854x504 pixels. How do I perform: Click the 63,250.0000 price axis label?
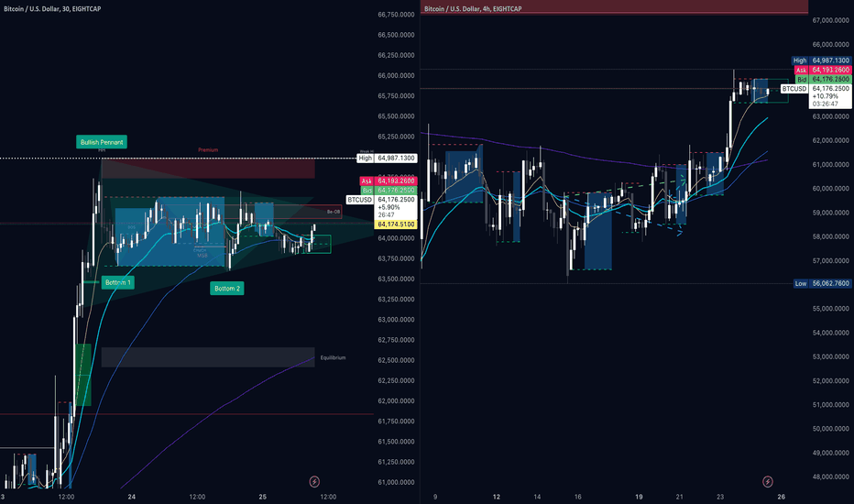[396, 299]
